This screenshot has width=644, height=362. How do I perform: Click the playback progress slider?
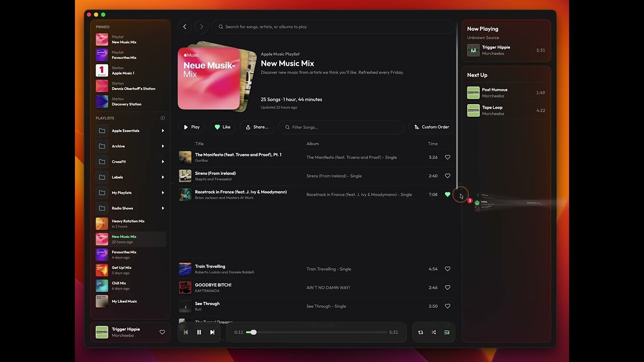click(317, 332)
